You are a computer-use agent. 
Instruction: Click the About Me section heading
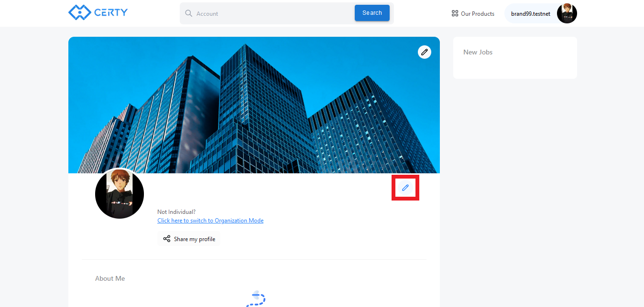pyautogui.click(x=110, y=278)
